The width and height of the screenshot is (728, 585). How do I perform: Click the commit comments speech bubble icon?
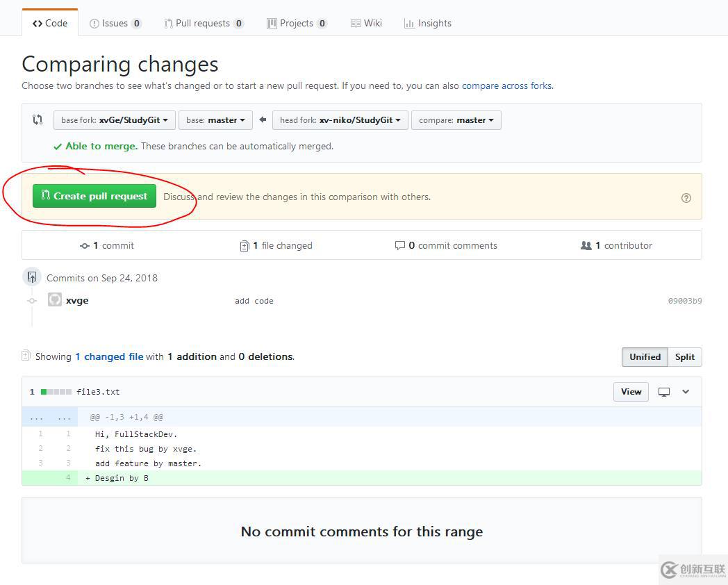399,245
